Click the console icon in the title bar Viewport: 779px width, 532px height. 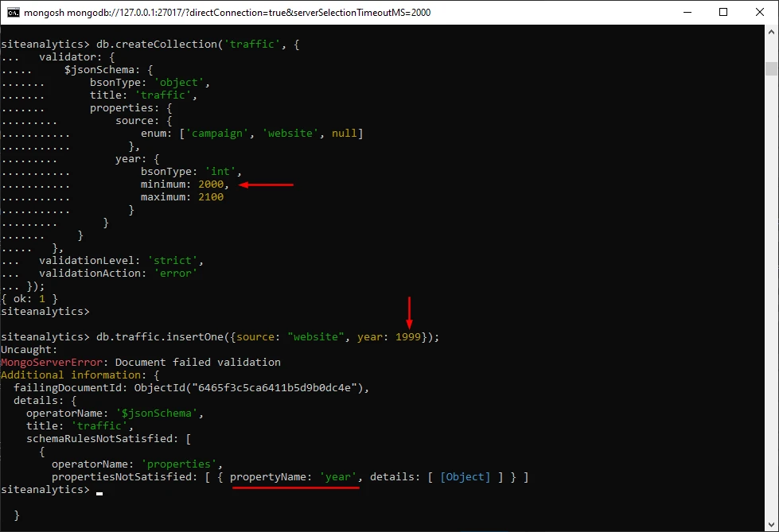[x=14, y=13]
